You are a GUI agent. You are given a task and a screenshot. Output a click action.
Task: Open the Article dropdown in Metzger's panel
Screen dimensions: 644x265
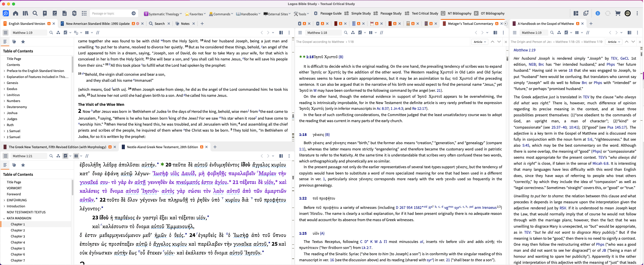click(479, 42)
